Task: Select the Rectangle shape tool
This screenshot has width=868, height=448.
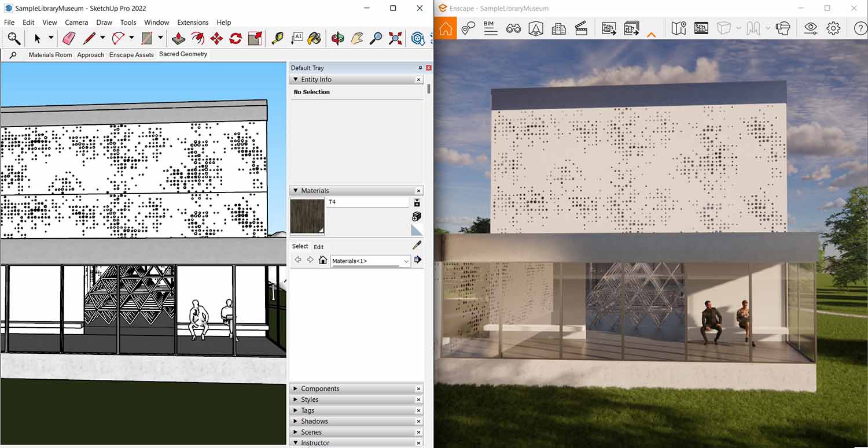Action: pyautogui.click(x=147, y=38)
